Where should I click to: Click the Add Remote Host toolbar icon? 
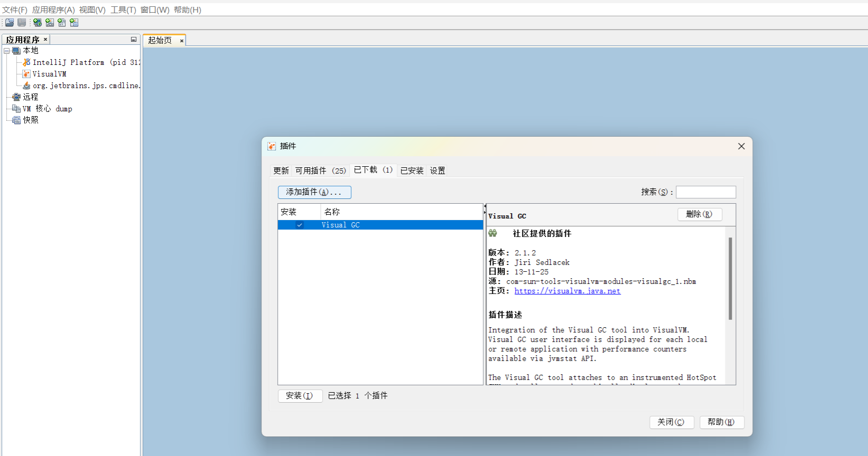tap(38, 23)
